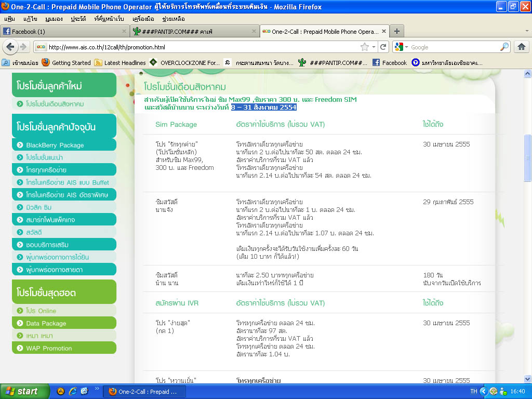The height and width of the screenshot is (399, 532).
Task: Close the One-2-Call tab
Action: tap(384, 31)
